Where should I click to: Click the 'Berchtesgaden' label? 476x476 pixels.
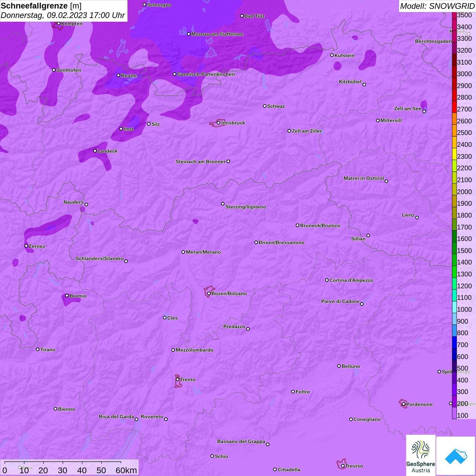coord(434,41)
